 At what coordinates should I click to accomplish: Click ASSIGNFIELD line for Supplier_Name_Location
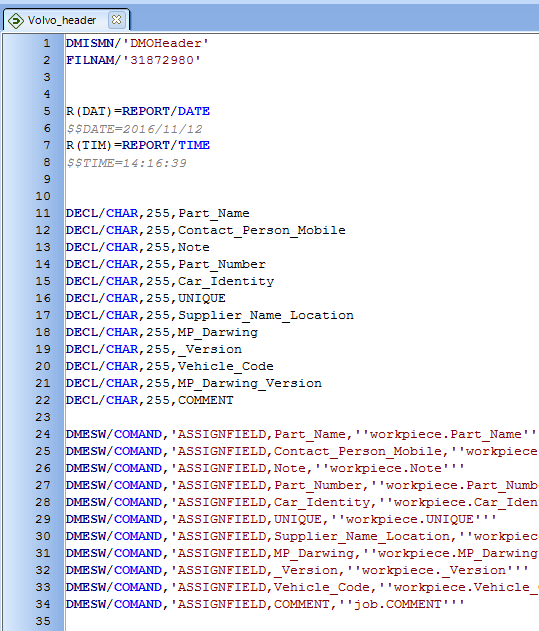[x=302, y=536]
